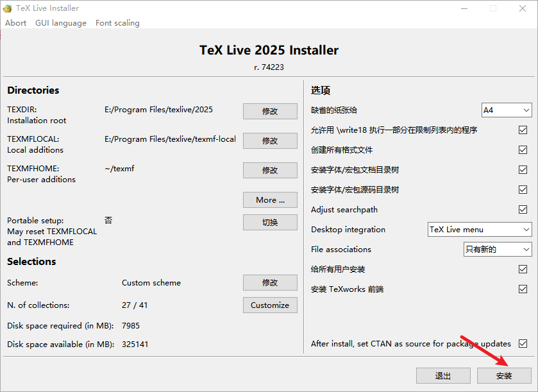The height and width of the screenshot is (392, 538).
Task: Click 修改 button for TEXDIR
Action: [x=270, y=111]
